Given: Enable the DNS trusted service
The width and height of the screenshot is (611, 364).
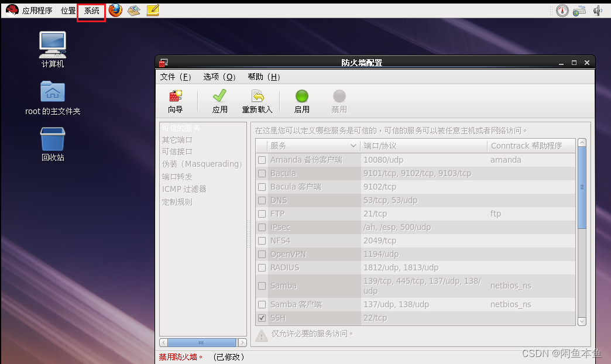Looking at the screenshot, I should (x=262, y=200).
